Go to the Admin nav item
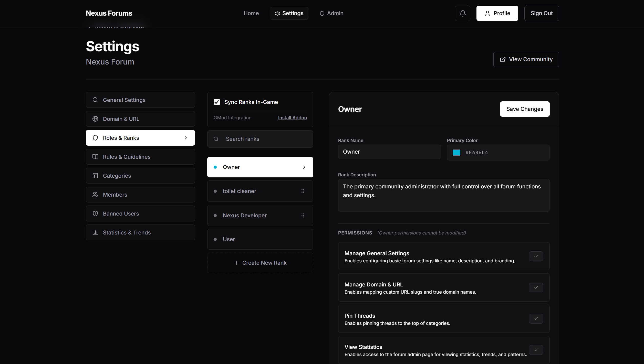The width and height of the screenshot is (644, 364). 331,13
